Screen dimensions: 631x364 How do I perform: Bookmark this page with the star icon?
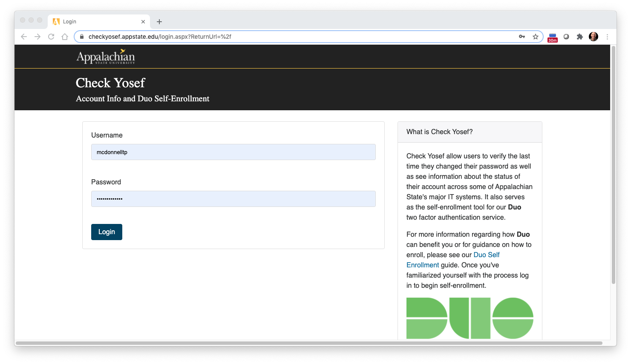(536, 37)
